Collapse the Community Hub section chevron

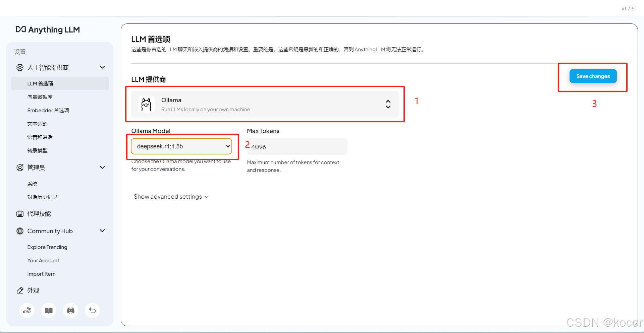pos(102,231)
